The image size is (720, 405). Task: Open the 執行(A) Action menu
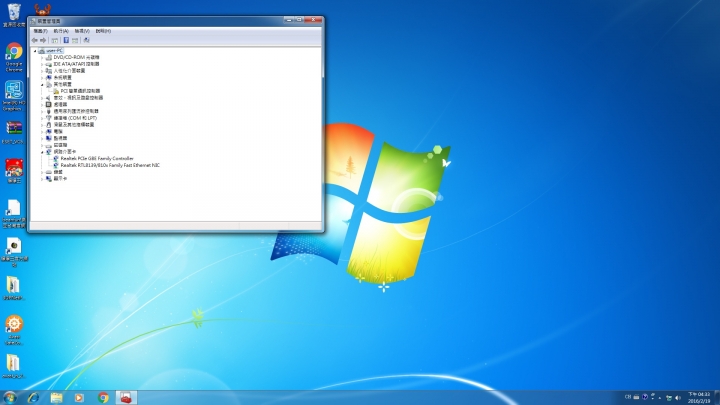pos(61,31)
